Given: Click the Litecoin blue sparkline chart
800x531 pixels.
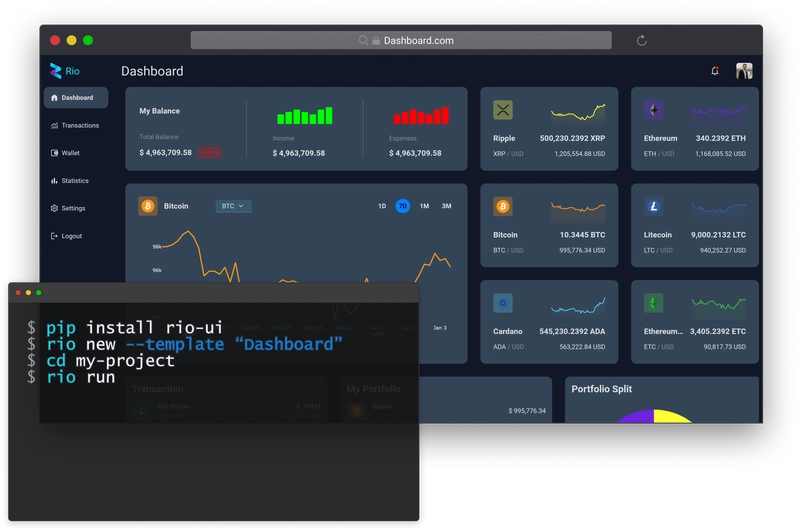Looking at the screenshot, I should click(x=719, y=209).
